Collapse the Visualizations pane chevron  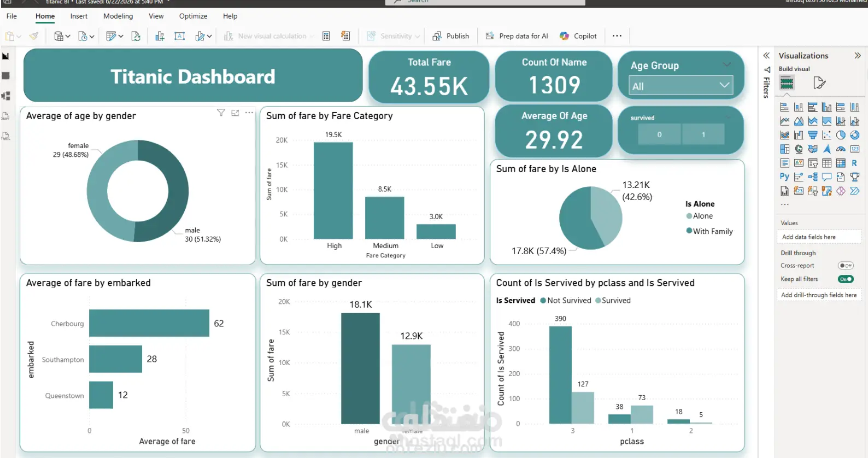(858, 56)
